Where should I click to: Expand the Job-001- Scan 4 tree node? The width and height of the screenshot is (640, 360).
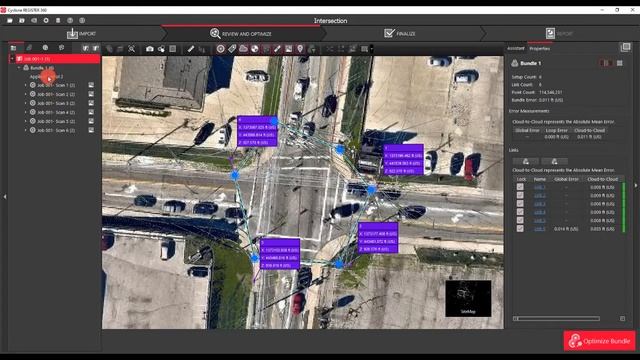26,112
